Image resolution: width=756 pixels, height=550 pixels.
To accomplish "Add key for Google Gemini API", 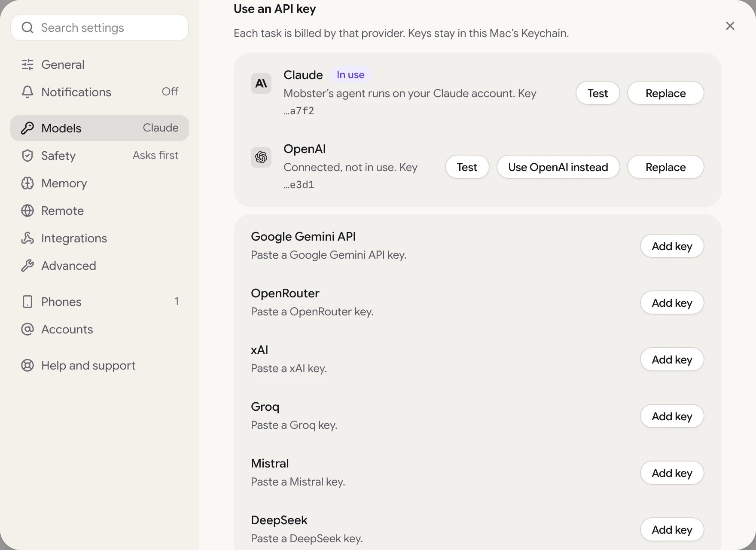I will [x=672, y=246].
